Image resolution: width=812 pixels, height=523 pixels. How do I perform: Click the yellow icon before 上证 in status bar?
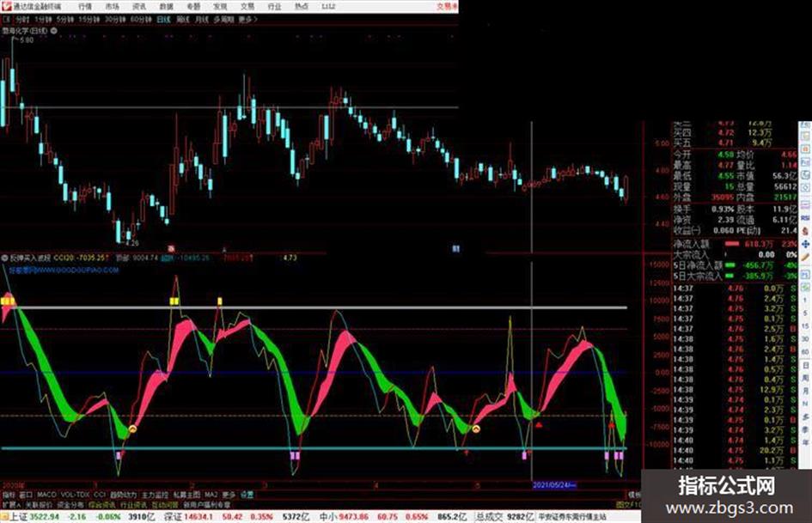pos(4,516)
